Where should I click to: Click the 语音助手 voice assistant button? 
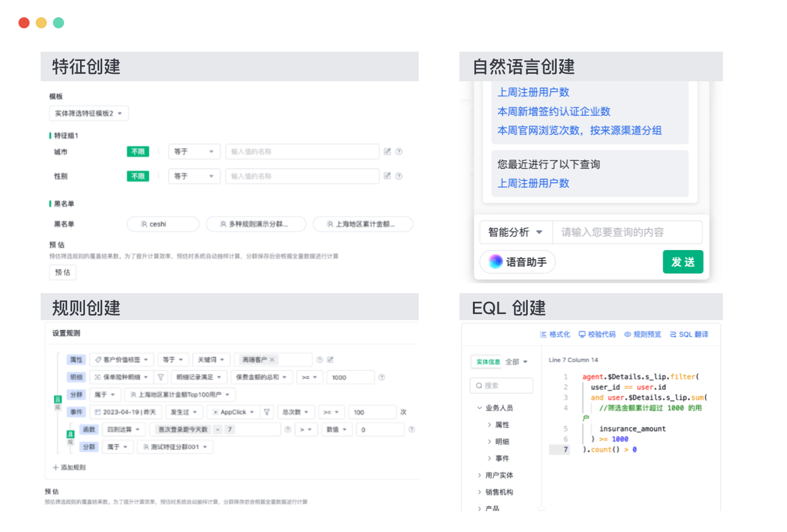pyautogui.click(x=517, y=262)
